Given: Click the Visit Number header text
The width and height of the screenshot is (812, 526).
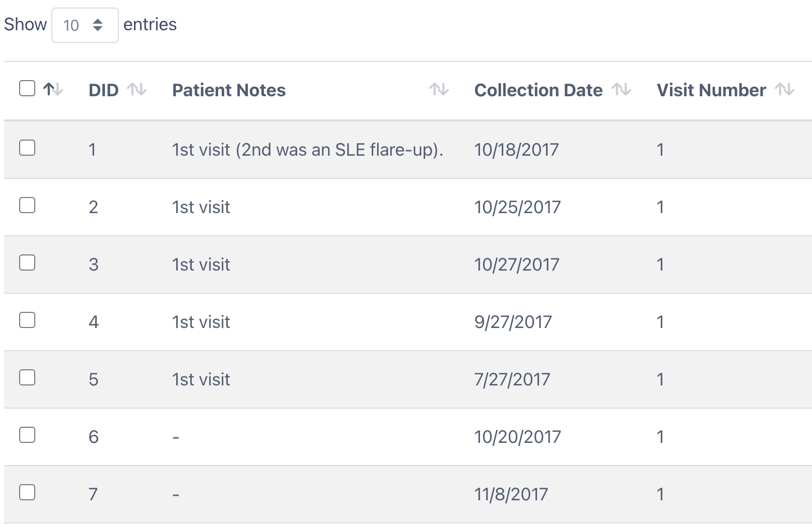Looking at the screenshot, I should [x=711, y=90].
